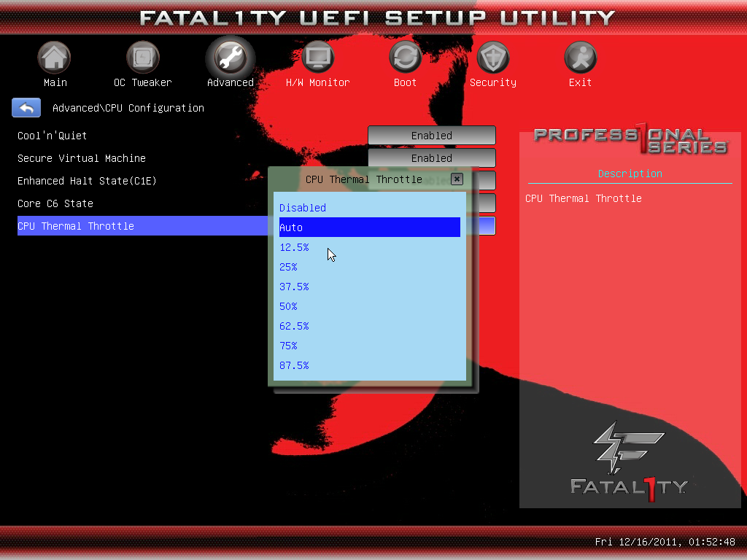Select the Cool'n'Quiet setting row

pyautogui.click(x=52, y=135)
